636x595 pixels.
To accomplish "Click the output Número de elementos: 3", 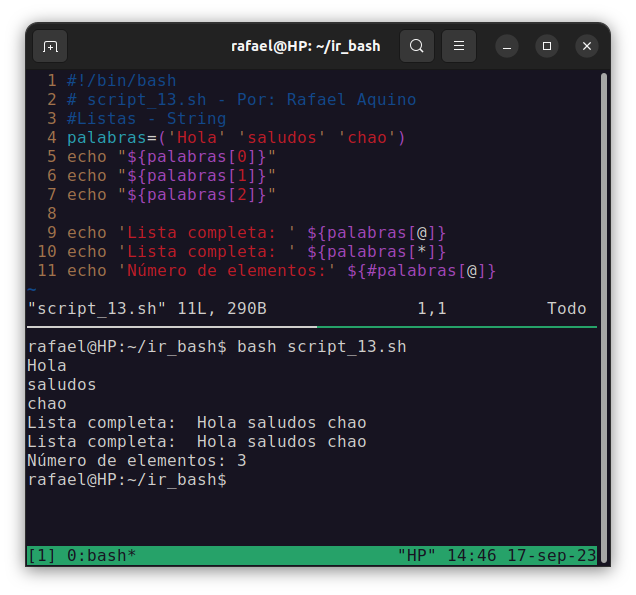I will (x=137, y=461).
